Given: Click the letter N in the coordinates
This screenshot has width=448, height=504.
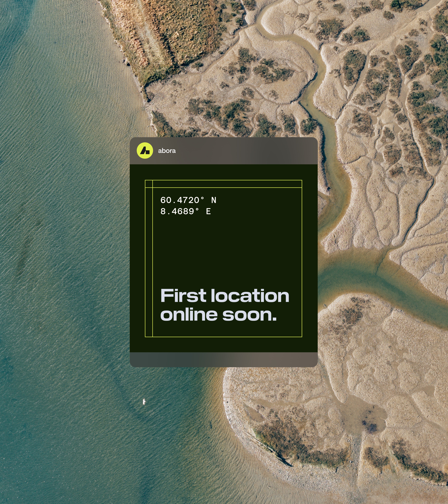Looking at the screenshot, I should point(214,200).
